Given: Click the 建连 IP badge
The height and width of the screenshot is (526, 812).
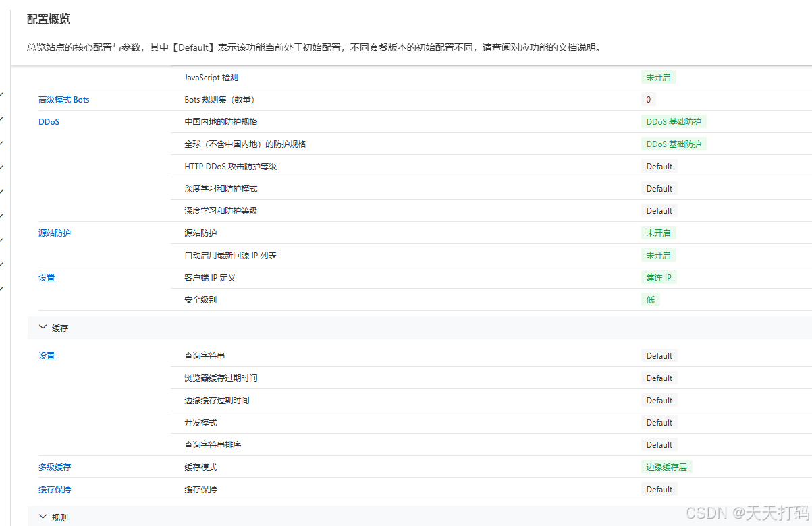Looking at the screenshot, I should (x=659, y=278).
